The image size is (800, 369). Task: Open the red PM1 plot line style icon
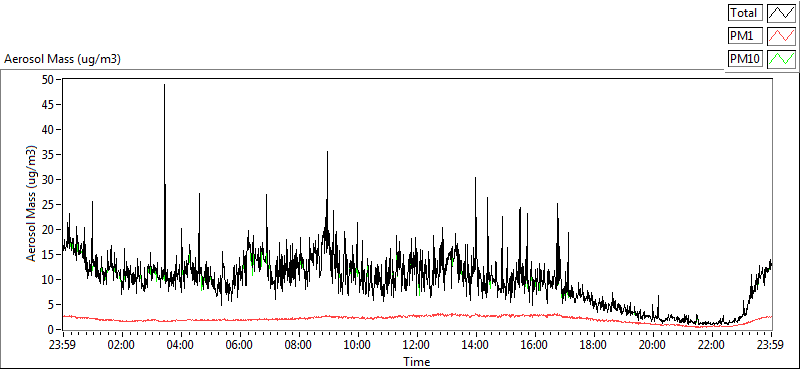click(x=781, y=36)
